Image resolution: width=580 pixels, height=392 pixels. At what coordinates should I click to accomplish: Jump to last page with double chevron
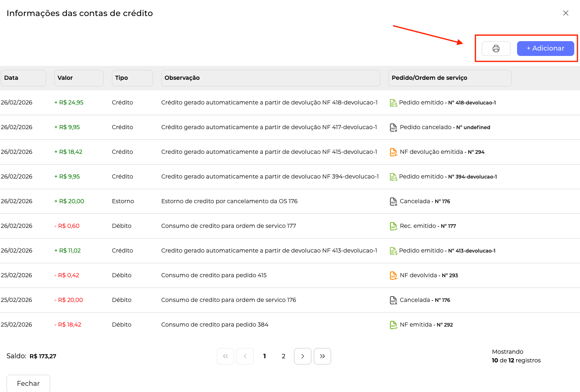coord(322,356)
